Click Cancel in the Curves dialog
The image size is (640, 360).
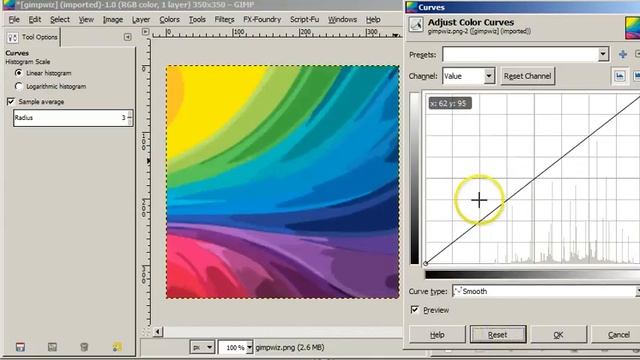[x=616, y=335]
